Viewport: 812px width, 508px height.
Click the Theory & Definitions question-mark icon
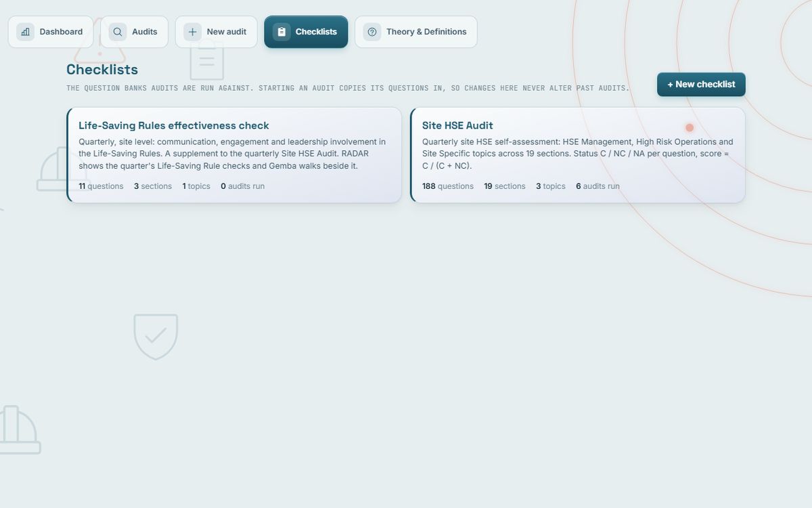click(372, 32)
